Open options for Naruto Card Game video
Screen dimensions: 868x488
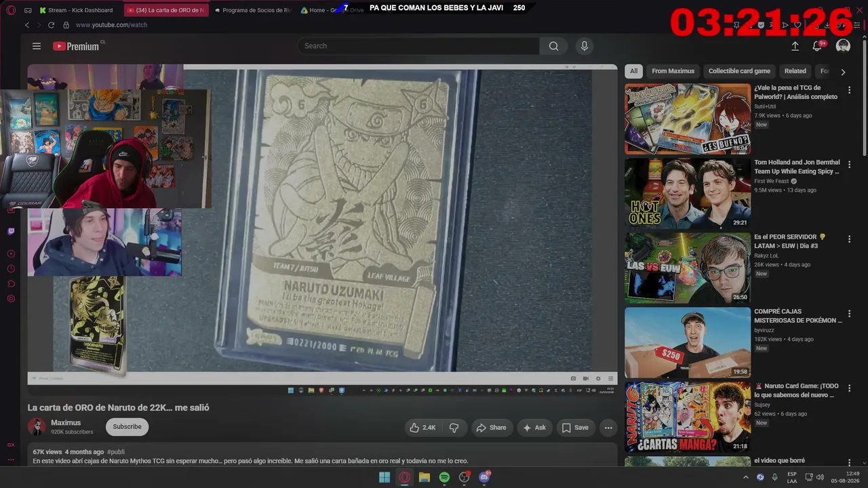[x=849, y=388]
